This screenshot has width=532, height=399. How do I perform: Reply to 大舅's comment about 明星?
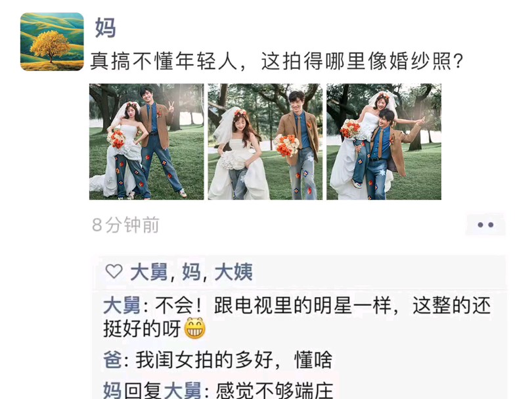click(x=297, y=317)
